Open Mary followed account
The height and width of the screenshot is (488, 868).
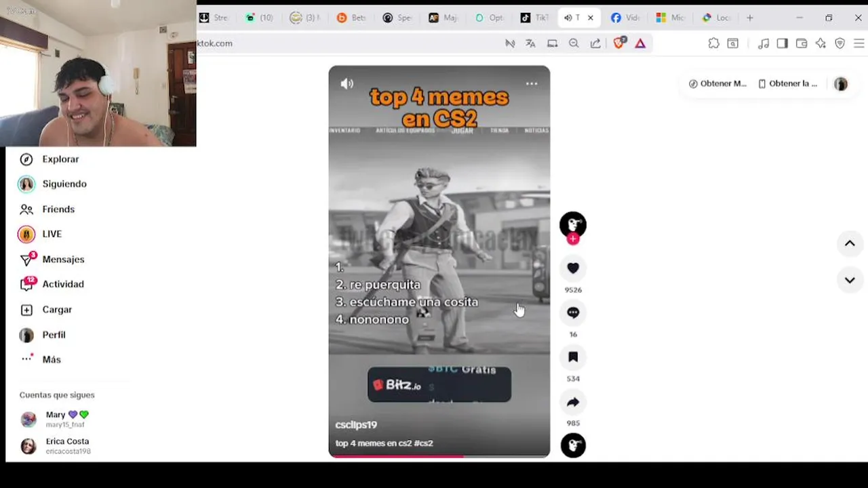(54, 419)
